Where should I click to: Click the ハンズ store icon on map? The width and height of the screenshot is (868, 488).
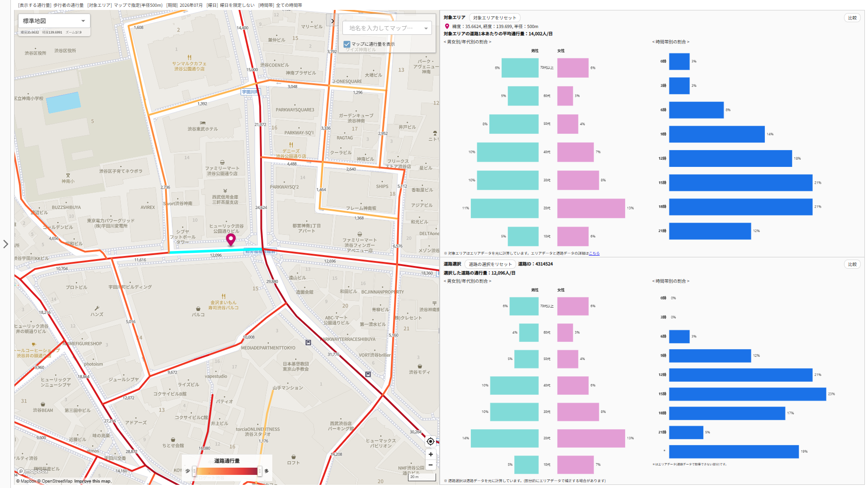[x=97, y=308]
